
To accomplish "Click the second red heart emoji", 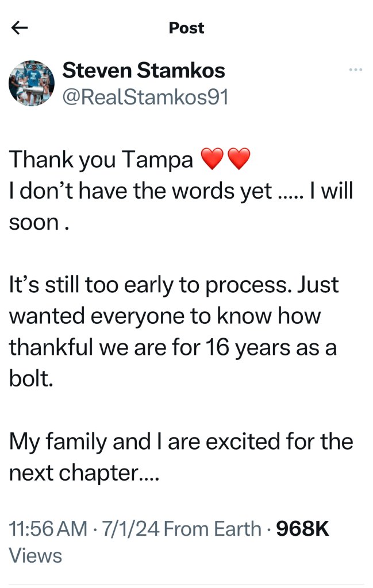I will point(240,159).
